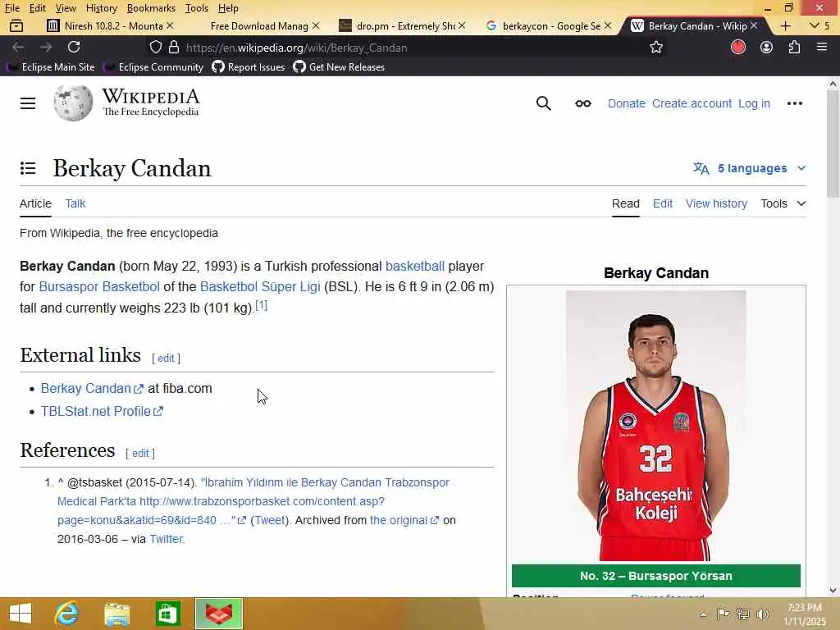The width and height of the screenshot is (840, 630).
Task: Reload the current page
Action: (74, 47)
